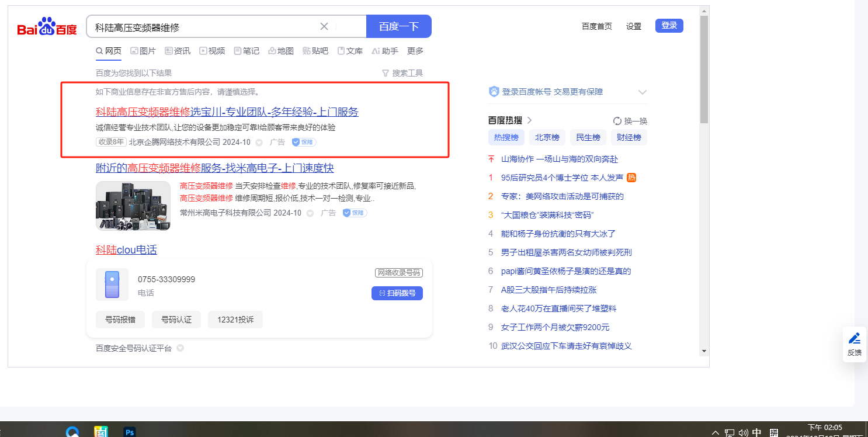Open the 贴吧 tab
Screen dimensions: 868x437
coord(315,51)
